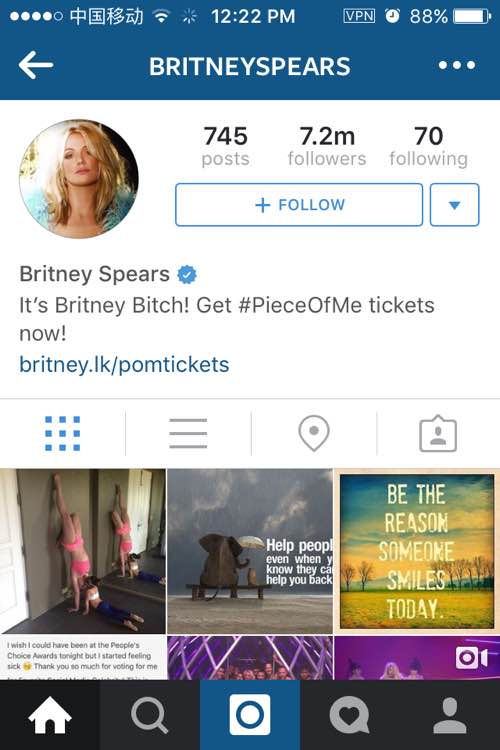View the 7.2m followers list
Image resolution: width=500 pixels, height=750 pixels.
pos(327,145)
